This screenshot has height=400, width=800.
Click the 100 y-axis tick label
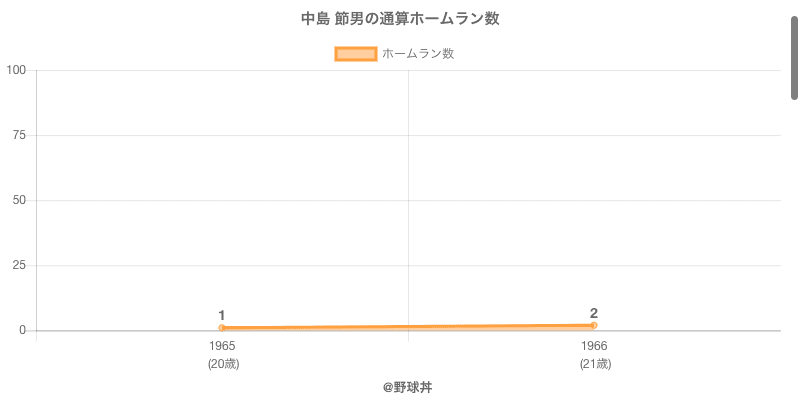coord(16,70)
